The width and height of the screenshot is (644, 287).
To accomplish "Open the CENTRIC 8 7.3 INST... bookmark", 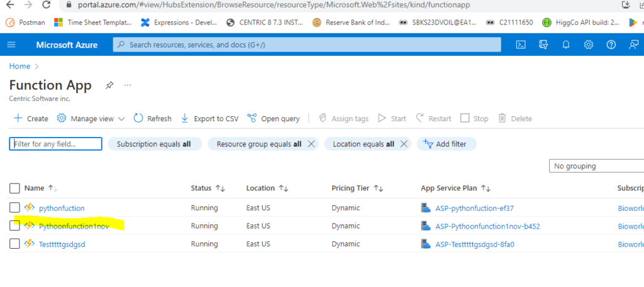I will [x=265, y=23].
